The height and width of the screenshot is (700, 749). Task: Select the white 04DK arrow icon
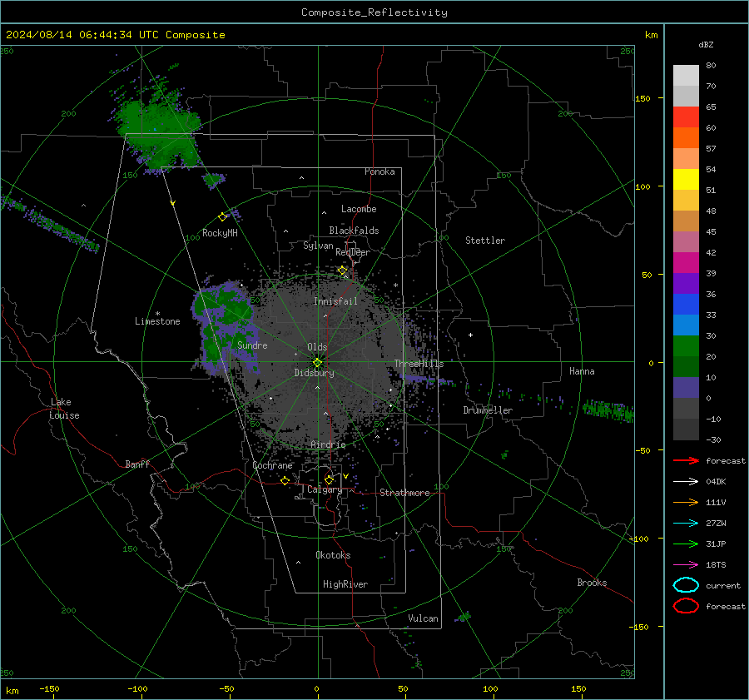click(x=686, y=482)
